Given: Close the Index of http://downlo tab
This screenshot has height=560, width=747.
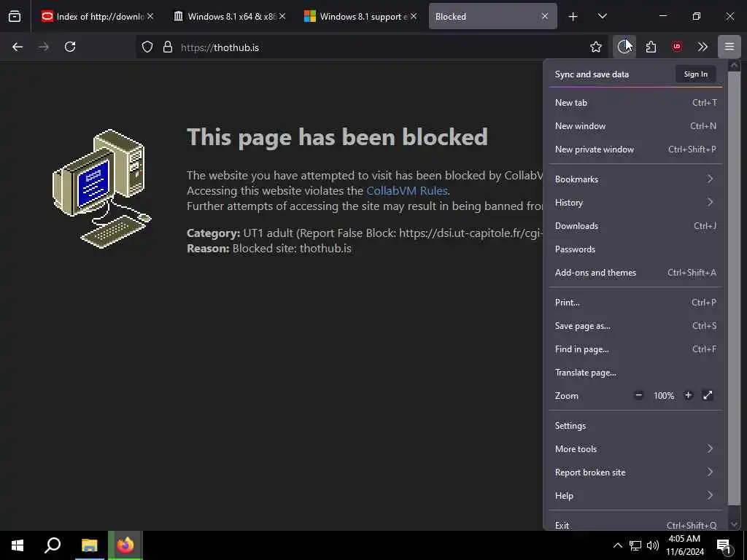Looking at the screenshot, I should point(150,16).
